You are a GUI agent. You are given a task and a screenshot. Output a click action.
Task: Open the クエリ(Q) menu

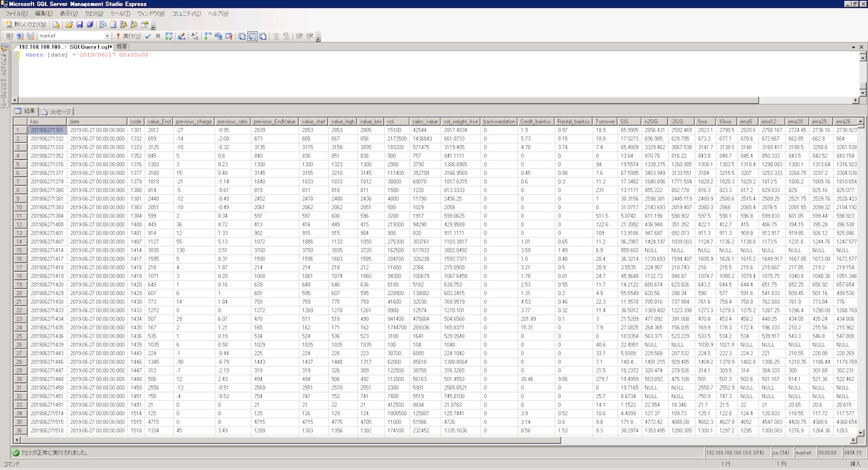(x=94, y=14)
